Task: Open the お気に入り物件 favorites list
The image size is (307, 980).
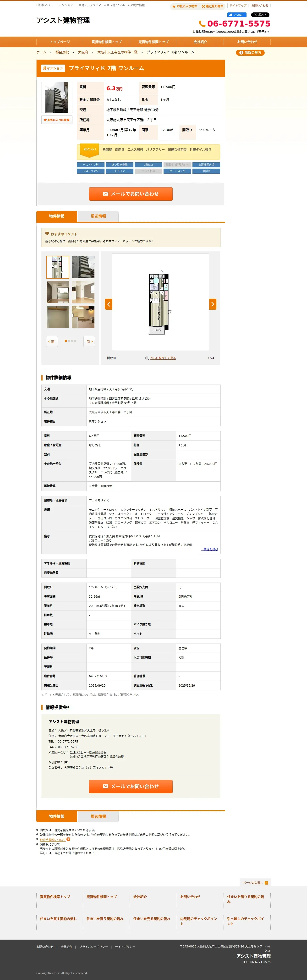Action: 185,6
